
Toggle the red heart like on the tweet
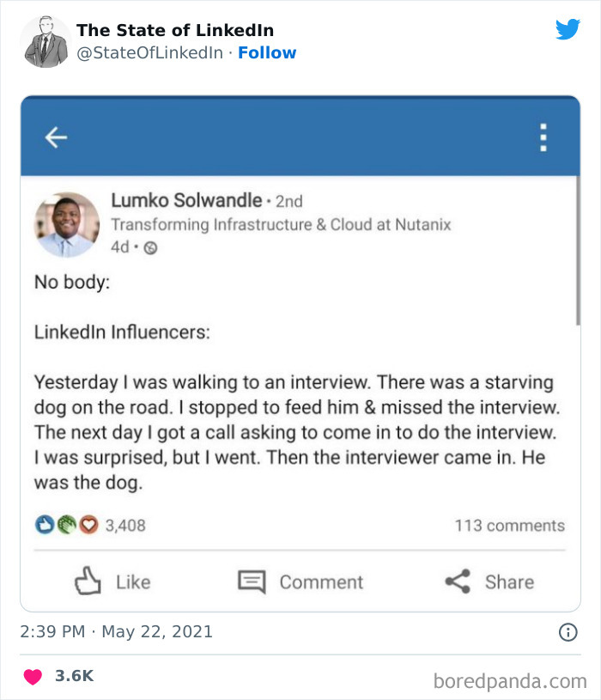pos(32,674)
